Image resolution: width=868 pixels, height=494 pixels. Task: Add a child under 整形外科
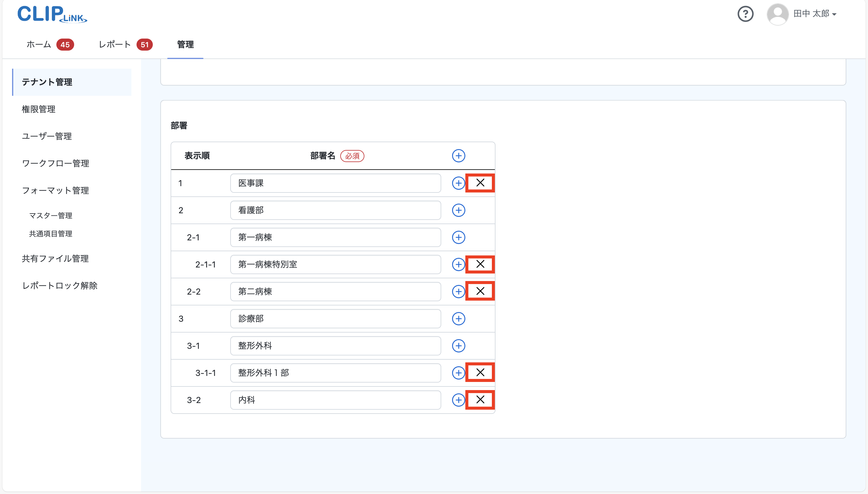(x=458, y=346)
